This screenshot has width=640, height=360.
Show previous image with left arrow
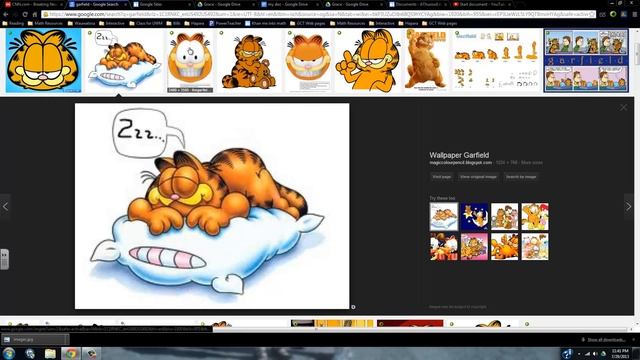5,207
